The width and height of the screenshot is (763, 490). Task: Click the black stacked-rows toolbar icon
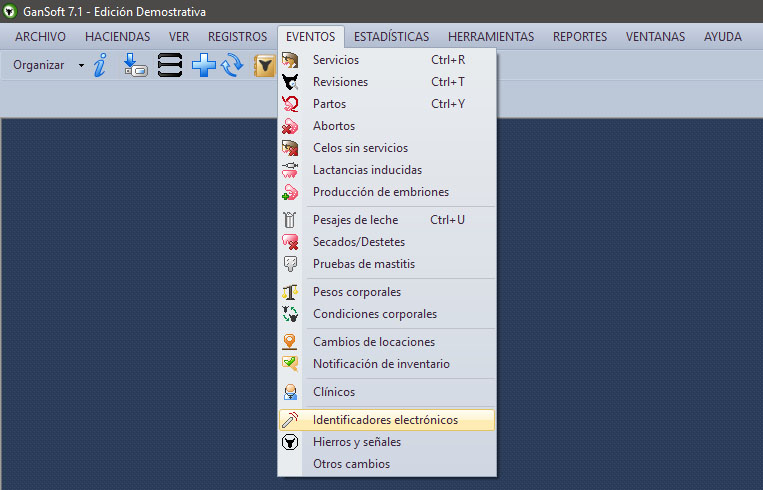(x=170, y=65)
